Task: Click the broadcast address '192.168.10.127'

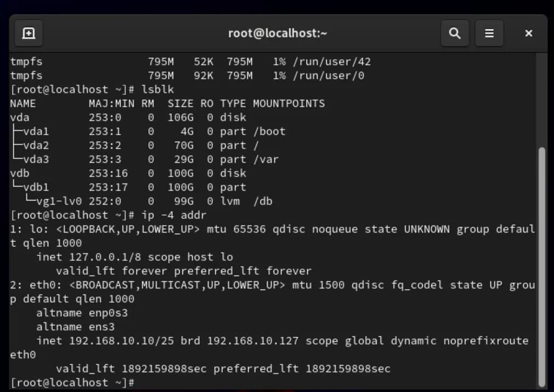Action: click(x=252, y=341)
